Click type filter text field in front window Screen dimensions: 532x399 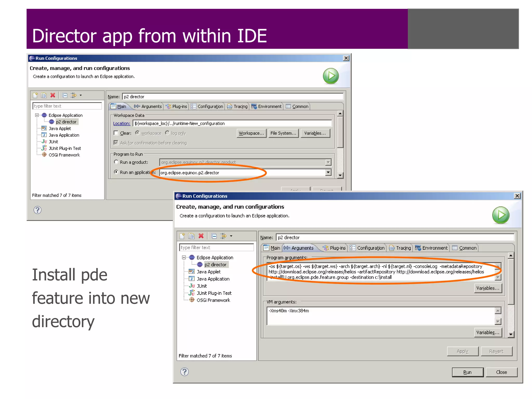tap(216, 247)
